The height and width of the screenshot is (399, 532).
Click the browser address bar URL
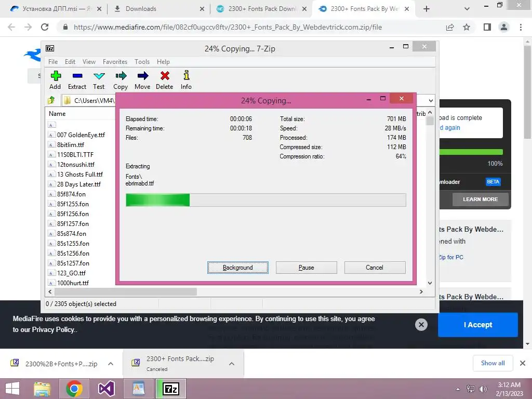point(228,27)
